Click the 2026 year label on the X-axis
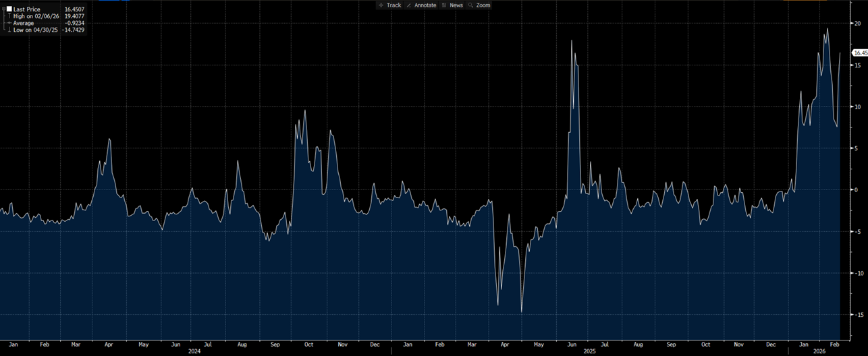Image resolution: width=868 pixels, height=356 pixels. click(x=819, y=351)
